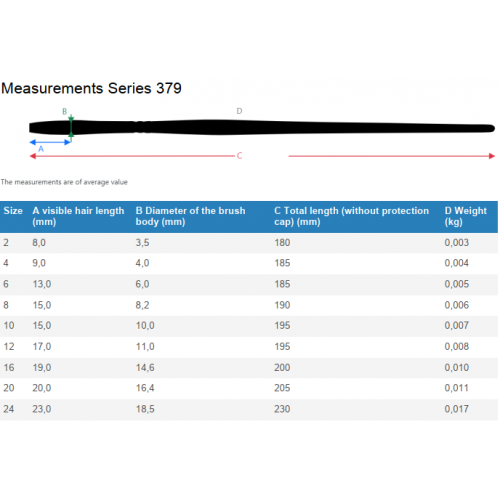Select the size 2 table row

[x=249, y=243]
